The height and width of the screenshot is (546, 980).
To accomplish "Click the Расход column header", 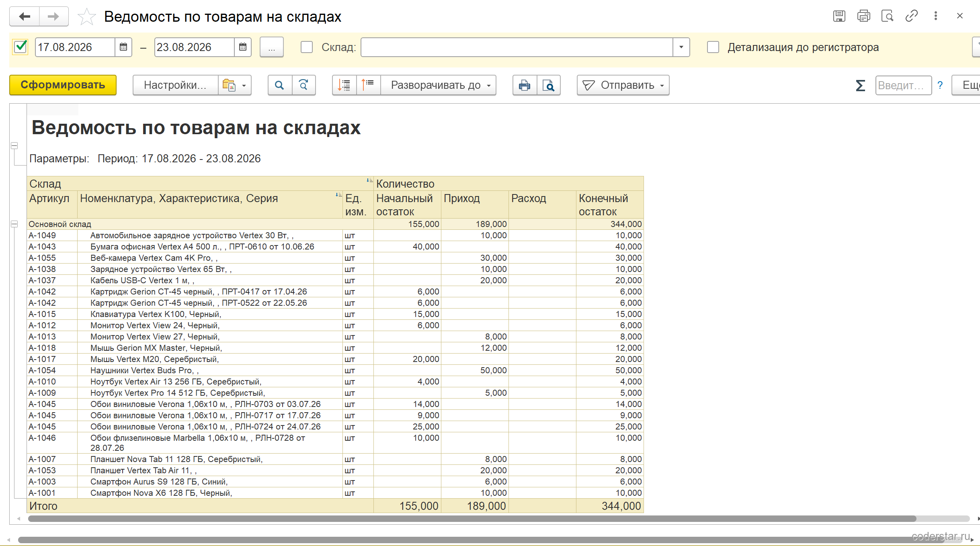I will coord(542,204).
